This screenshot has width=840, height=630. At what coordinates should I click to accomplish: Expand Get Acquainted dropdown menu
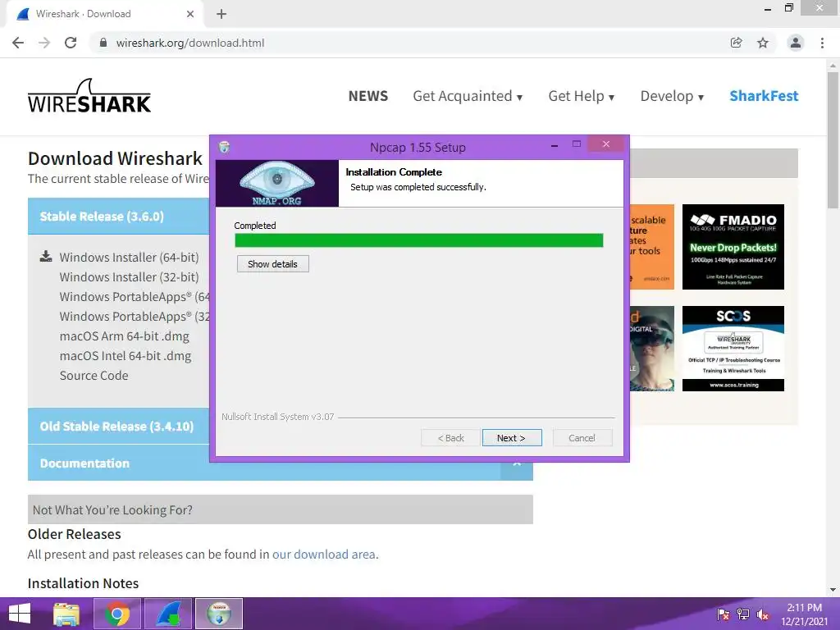pyautogui.click(x=467, y=96)
